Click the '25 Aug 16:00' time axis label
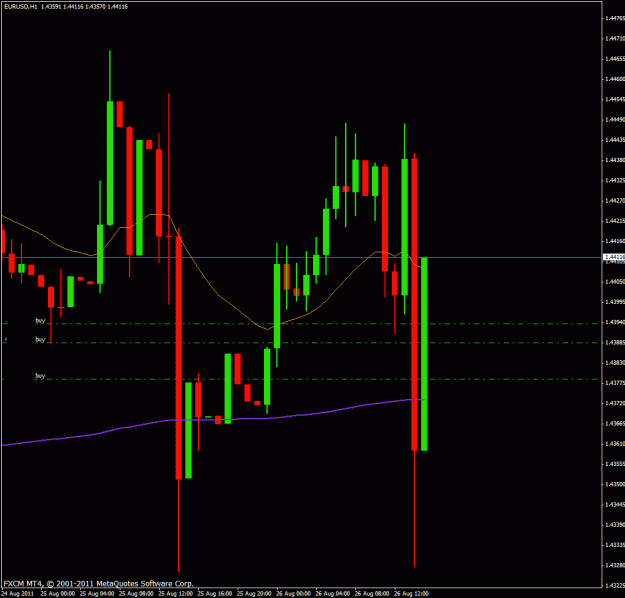625x598 pixels. click(x=215, y=594)
